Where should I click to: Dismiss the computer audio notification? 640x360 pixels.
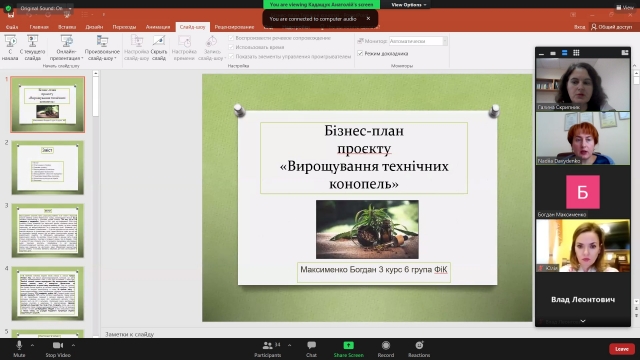[x=368, y=18]
